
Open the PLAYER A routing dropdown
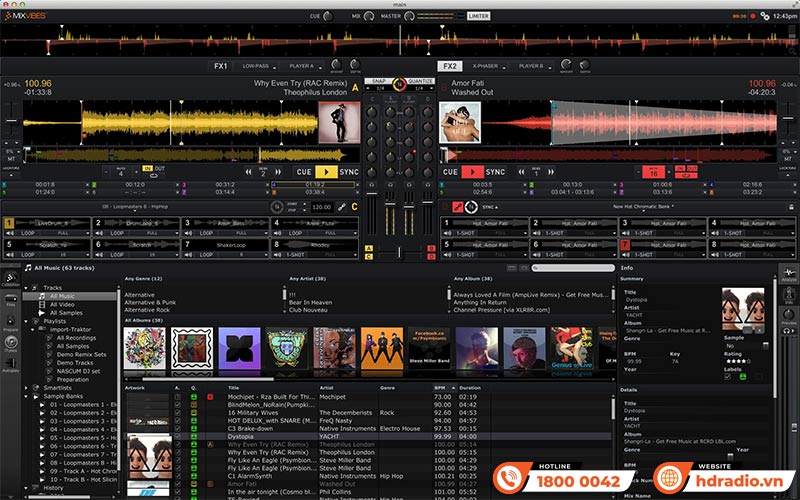304,66
